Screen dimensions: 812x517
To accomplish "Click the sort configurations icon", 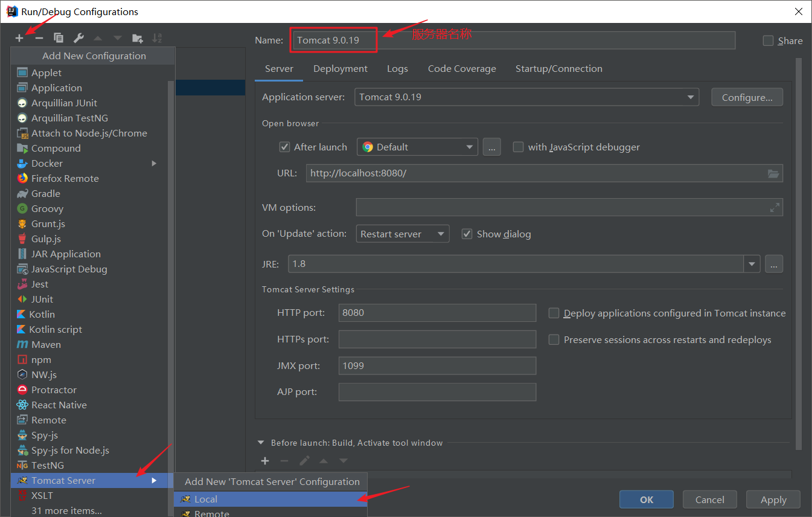I will pos(157,38).
